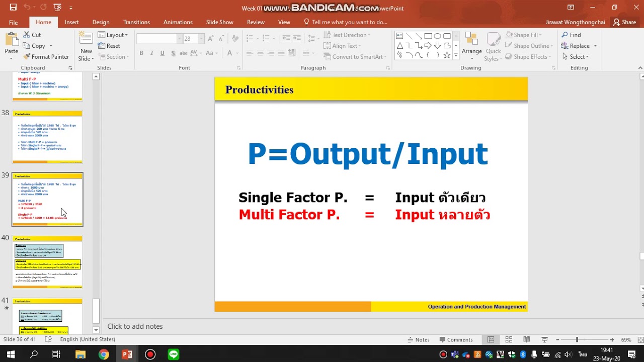Viewport: 644px width, 362px height.
Task: Justify the paragraph text
Action: tap(281, 53)
